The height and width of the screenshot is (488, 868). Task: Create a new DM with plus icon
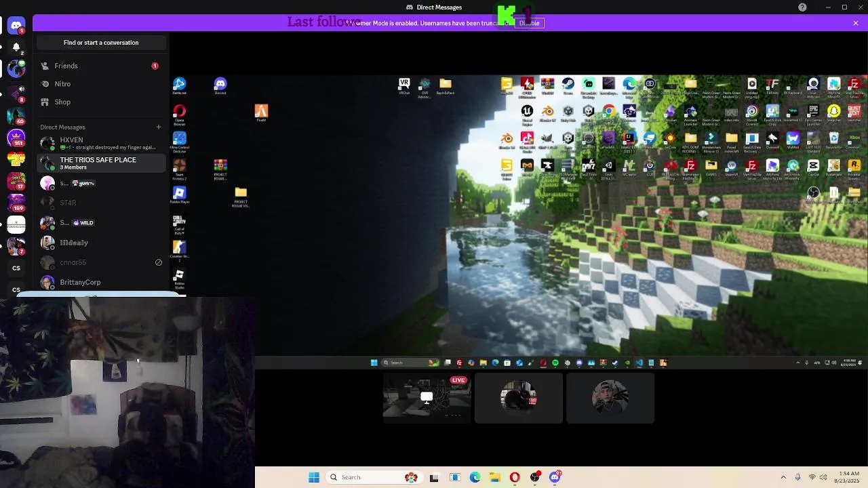pos(159,127)
